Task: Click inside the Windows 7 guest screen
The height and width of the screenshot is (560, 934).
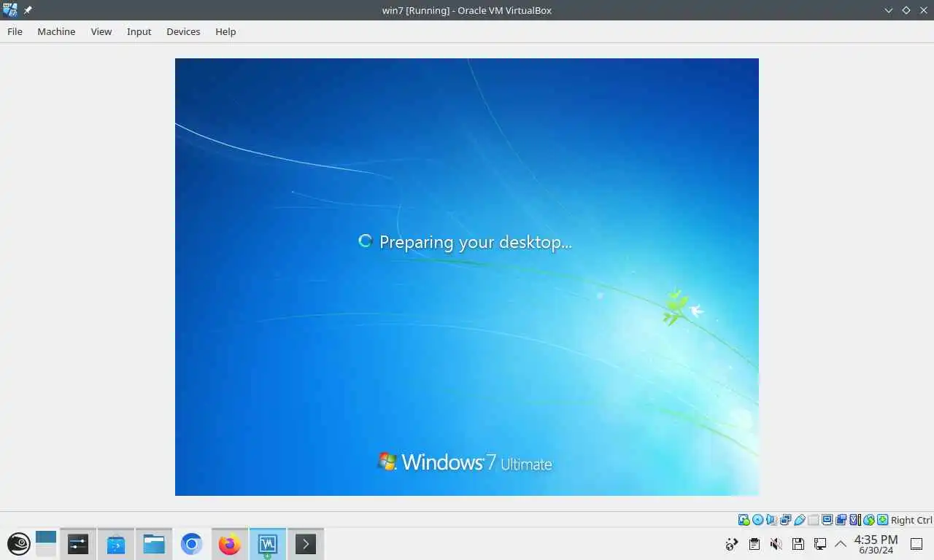Action: click(467, 277)
